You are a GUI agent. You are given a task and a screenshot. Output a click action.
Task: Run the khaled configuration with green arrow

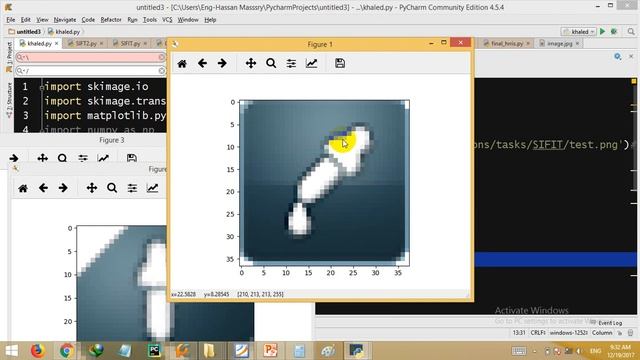pos(602,31)
